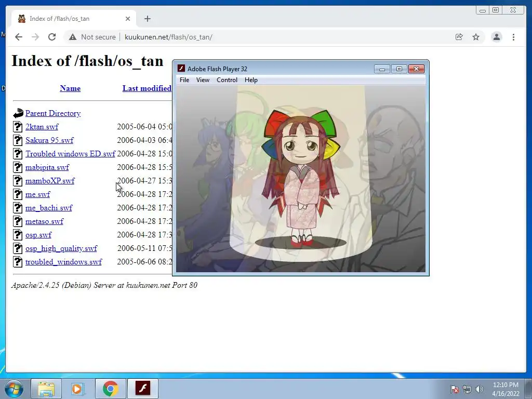The image size is (532, 399).
Task: Open metaso.swf
Action: [44, 221]
